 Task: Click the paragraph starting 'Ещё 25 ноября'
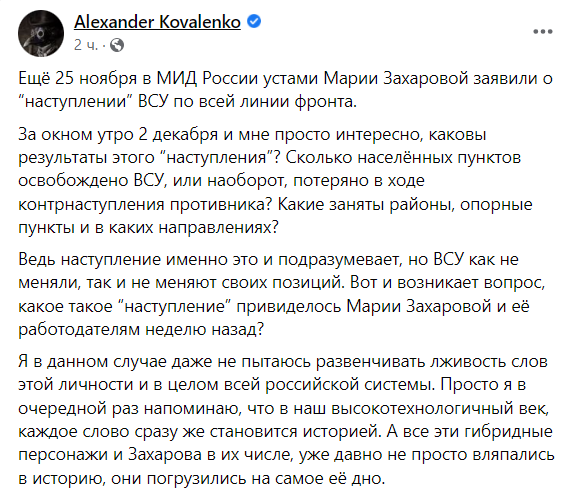click(x=286, y=90)
